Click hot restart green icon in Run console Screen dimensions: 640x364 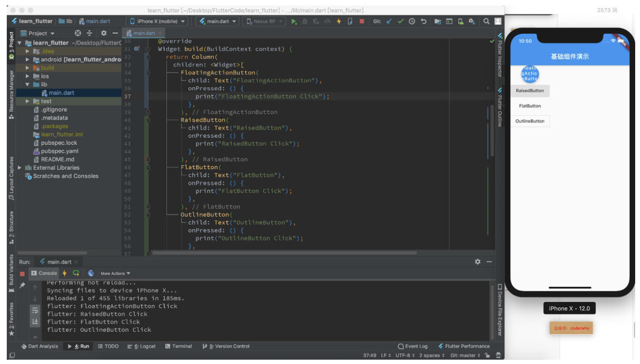pyautogui.click(x=76, y=273)
